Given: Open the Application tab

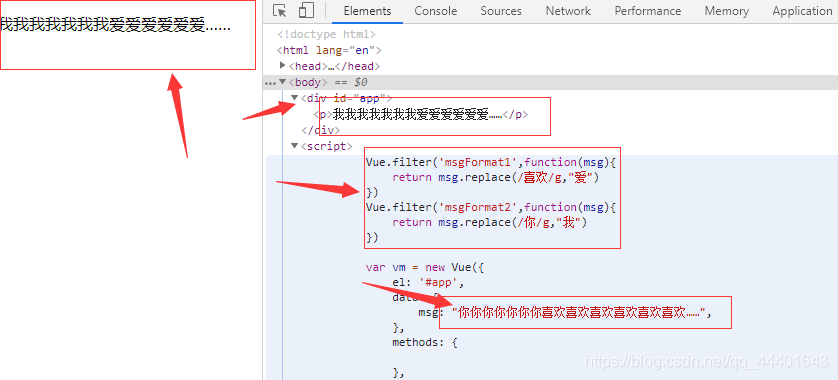Looking at the screenshot, I should coord(802,11).
